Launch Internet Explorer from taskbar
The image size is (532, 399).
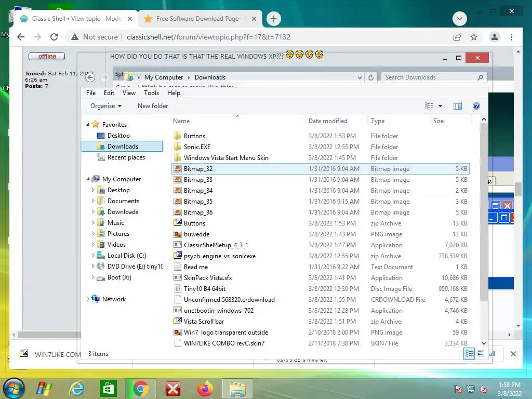(x=77, y=389)
